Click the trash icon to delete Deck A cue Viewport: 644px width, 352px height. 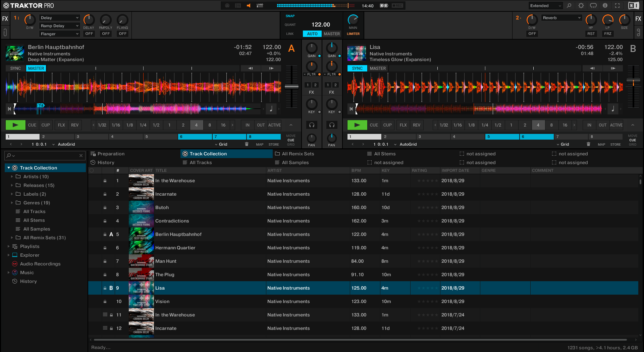(x=247, y=144)
